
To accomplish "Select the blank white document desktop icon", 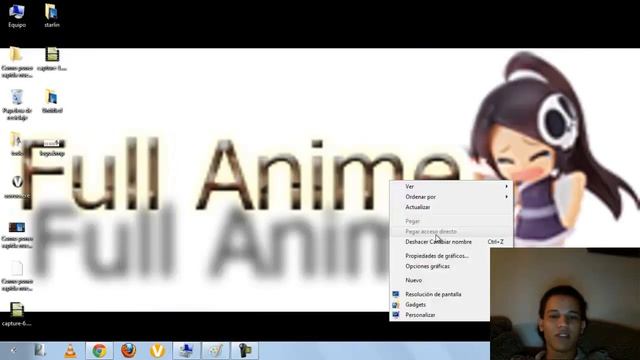I will [17, 268].
